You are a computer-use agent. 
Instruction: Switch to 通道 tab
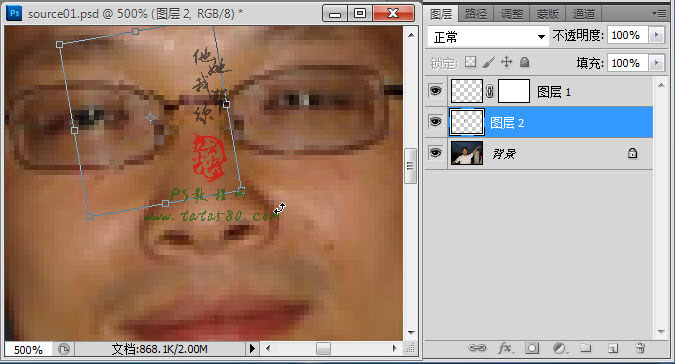583,14
